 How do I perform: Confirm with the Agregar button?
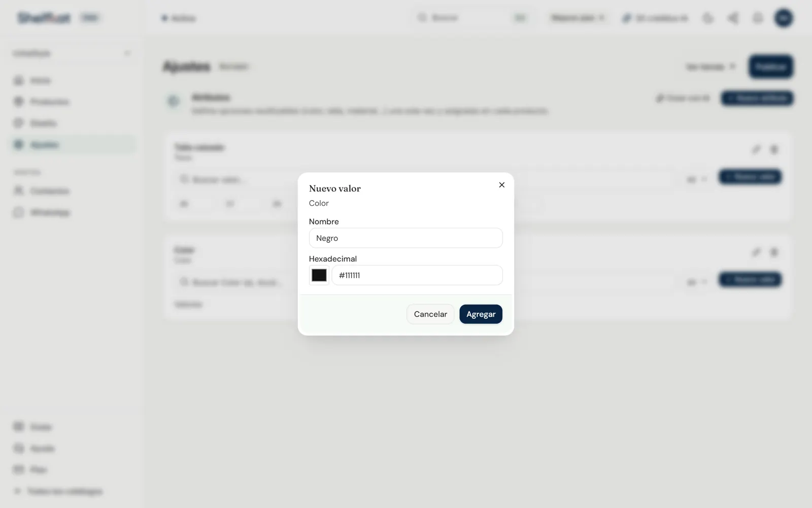pos(481,314)
